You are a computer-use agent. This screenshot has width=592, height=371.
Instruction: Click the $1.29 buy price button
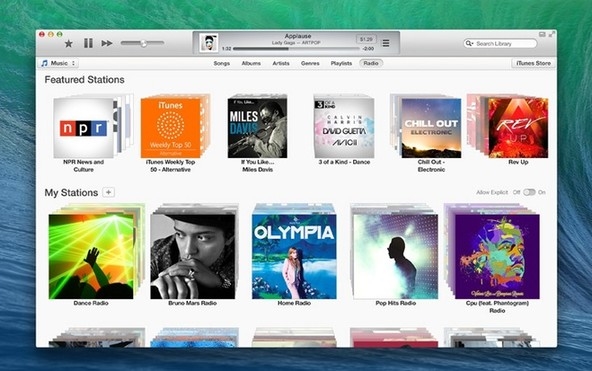pyautogui.click(x=366, y=39)
